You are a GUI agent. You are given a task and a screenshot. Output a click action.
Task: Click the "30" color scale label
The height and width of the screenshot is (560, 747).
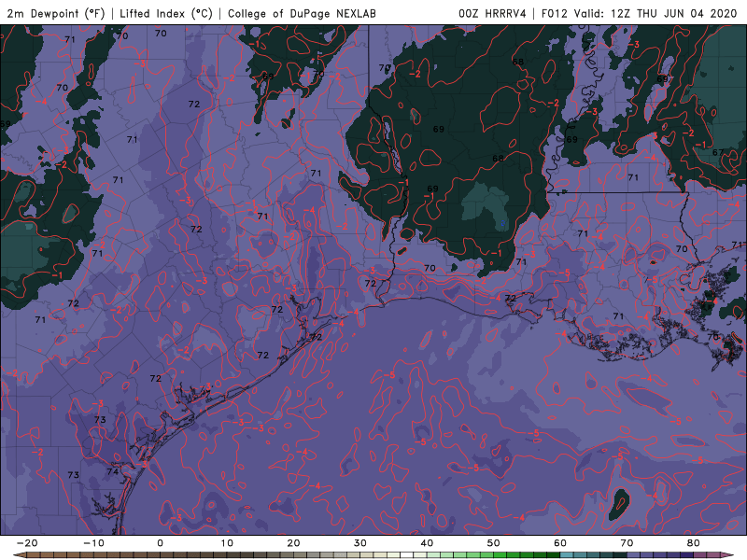360,543
